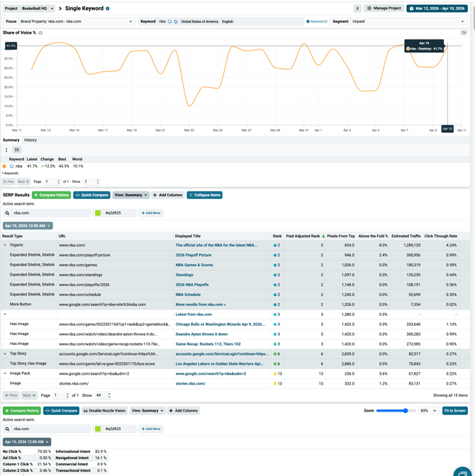Click the chart export icon at top right of graph
Image resolution: width=475 pixels, height=476 pixels.
[464, 33]
